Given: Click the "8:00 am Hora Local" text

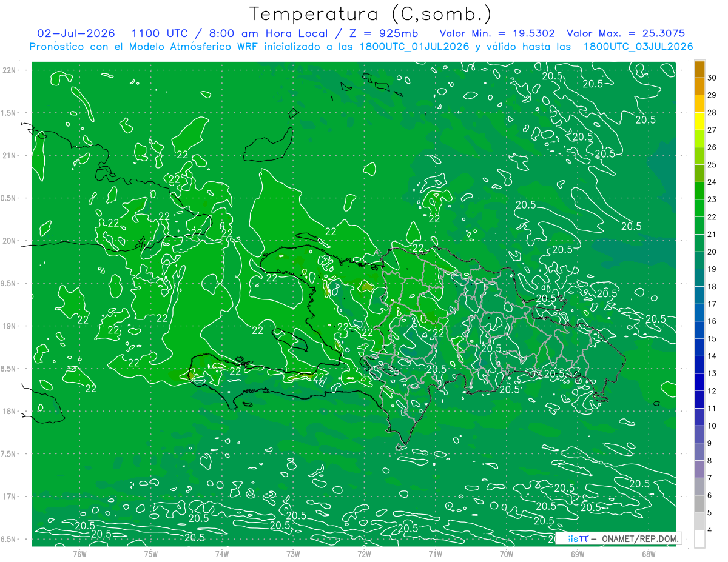Looking at the screenshot, I should 269,33.
